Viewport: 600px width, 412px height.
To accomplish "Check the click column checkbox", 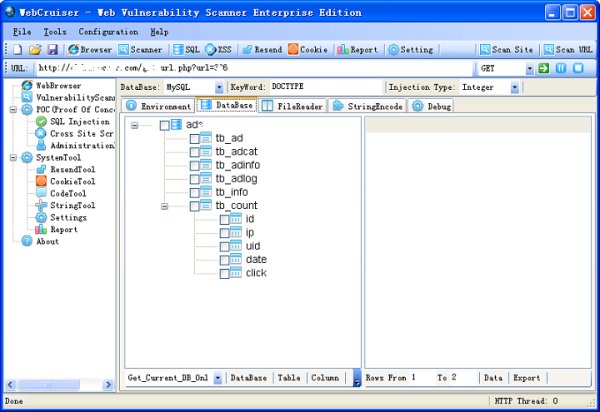I will coord(225,274).
